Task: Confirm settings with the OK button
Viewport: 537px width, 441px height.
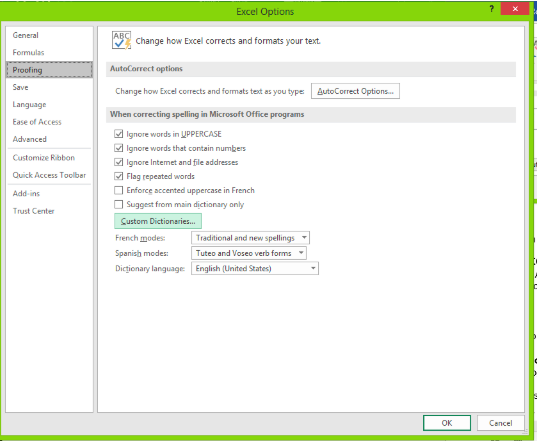Action: (x=447, y=423)
